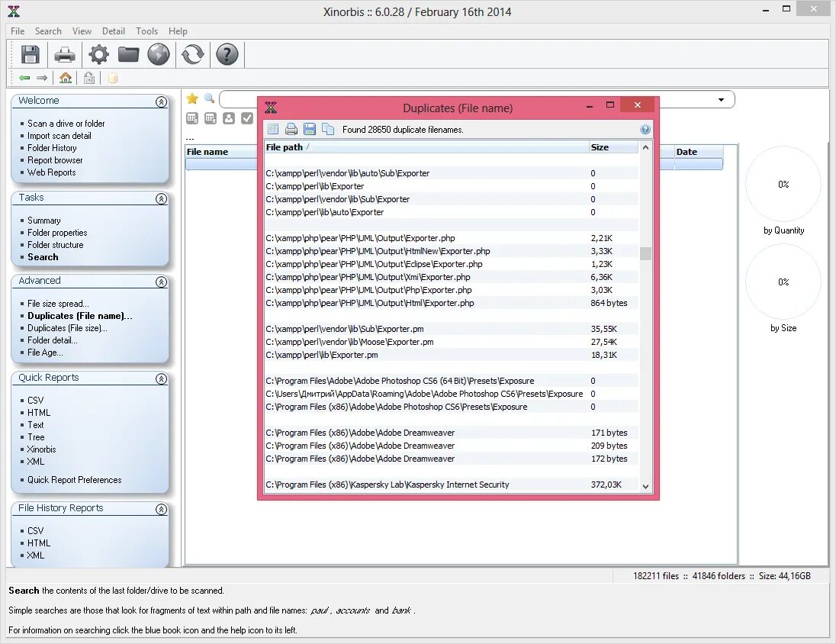Open the View menu
The image size is (836, 644).
click(82, 31)
